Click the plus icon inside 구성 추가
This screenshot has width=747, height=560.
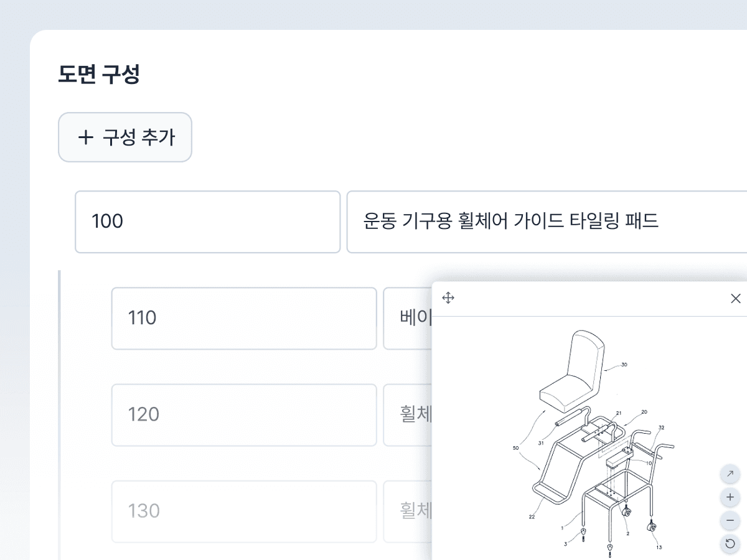coord(84,138)
